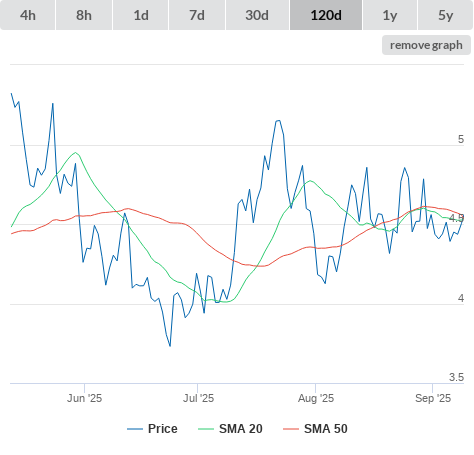Click the blue Price legend line marker

click(x=135, y=429)
